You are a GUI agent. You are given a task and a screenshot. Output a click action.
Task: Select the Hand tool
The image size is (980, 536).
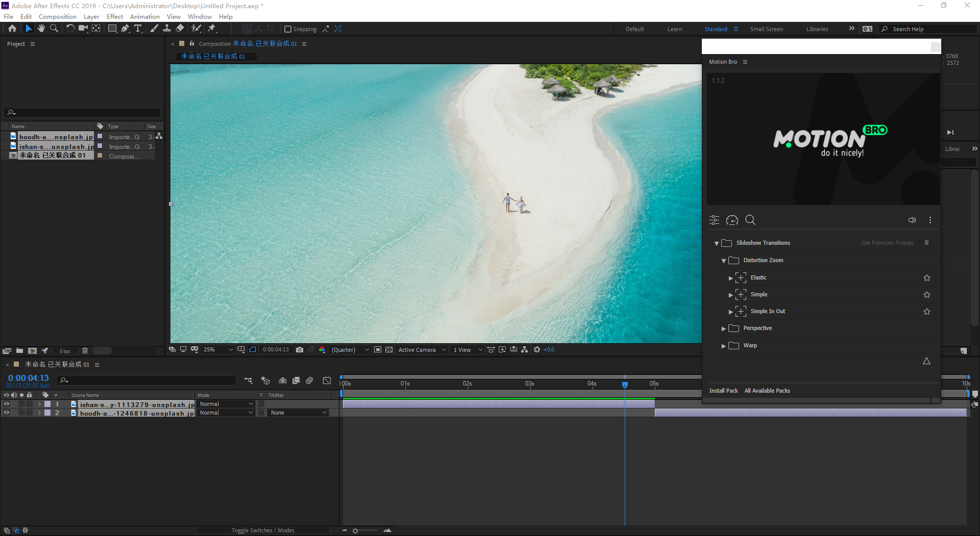point(41,29)
